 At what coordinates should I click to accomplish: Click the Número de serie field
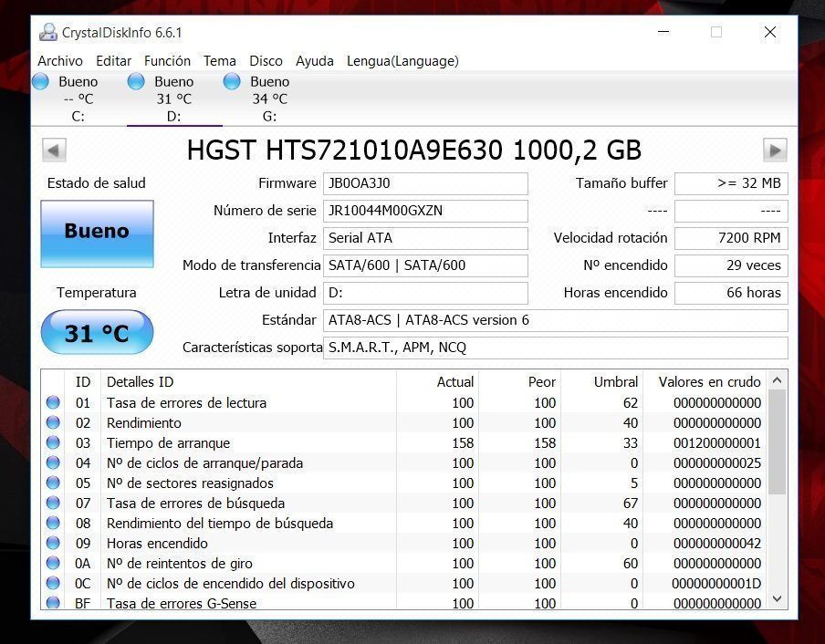click(425, 211)
